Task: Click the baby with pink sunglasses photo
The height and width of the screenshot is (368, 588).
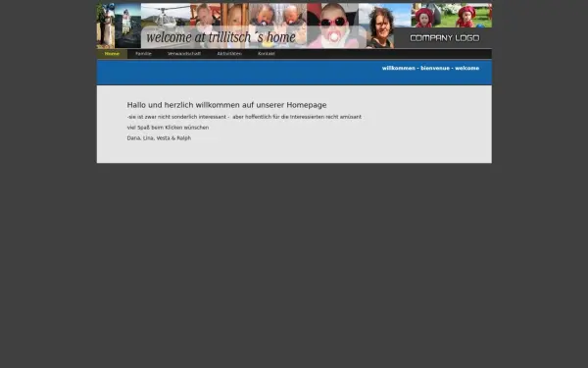Action: pos(332,26)
